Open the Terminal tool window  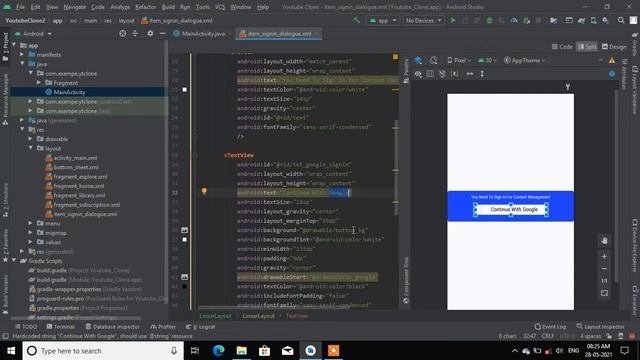pyautogui.click(x=61, y=327)
